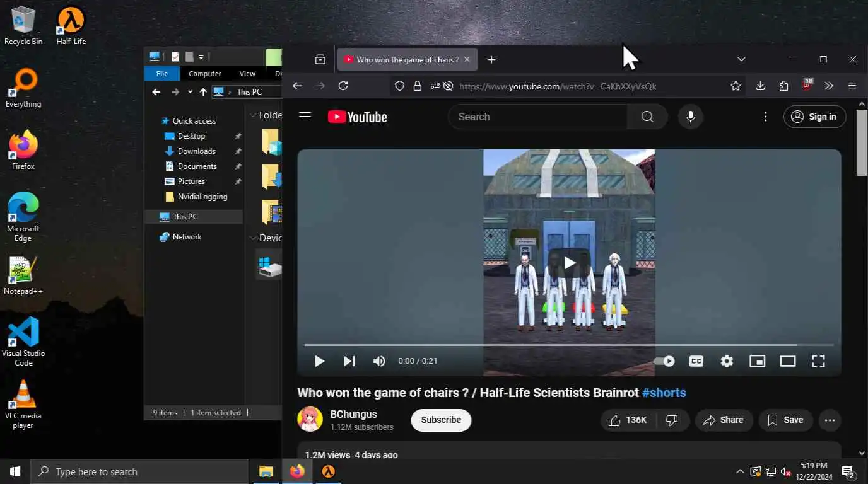Click the large center play overlay
The width and height of the screenshot is (868, 484).
(569, 263)
